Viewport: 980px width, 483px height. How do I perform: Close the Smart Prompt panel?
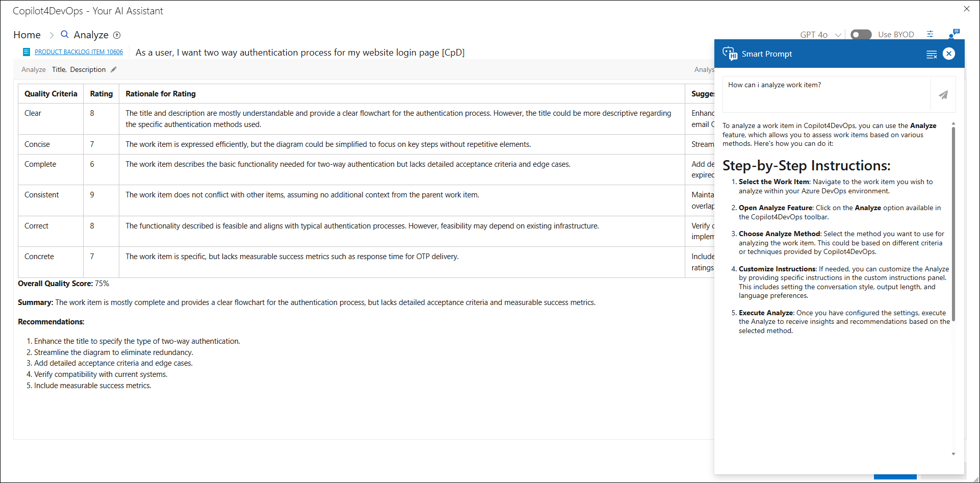(x=948, y=54)
